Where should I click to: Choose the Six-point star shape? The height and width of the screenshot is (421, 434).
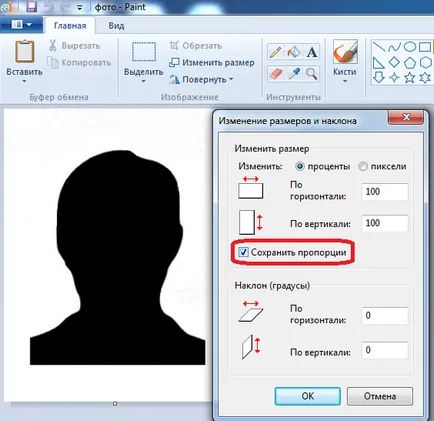[x=425, y=77]
